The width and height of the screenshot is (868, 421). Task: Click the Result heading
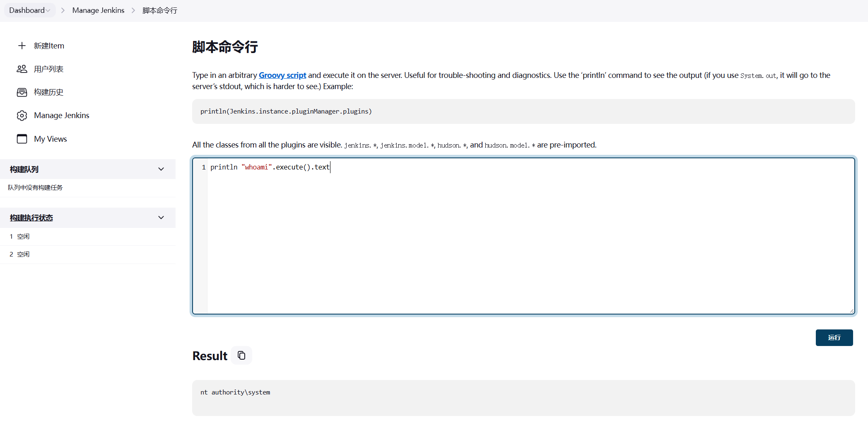pyautogui.click(x=210, y=356)
